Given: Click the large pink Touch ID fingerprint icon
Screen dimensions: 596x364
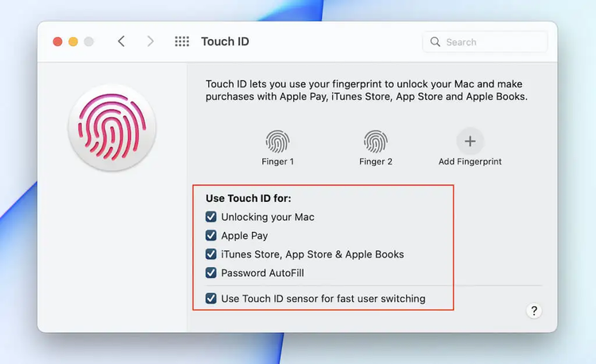Looking at the screenshot, I should [x=112, y=127].
